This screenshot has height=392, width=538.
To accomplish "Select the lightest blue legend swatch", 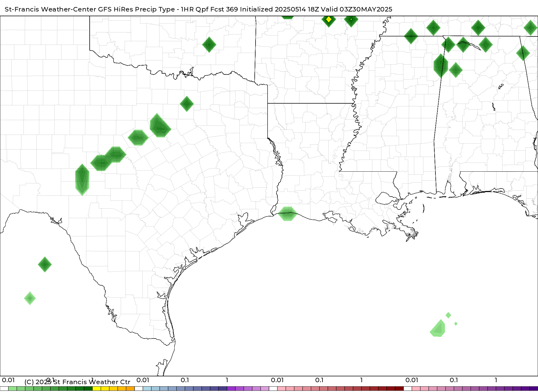I will [147, 389].
